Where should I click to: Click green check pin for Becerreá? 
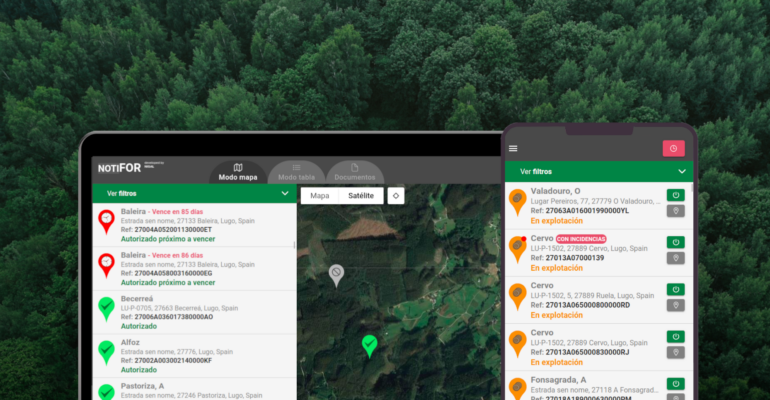pos(107,309)
